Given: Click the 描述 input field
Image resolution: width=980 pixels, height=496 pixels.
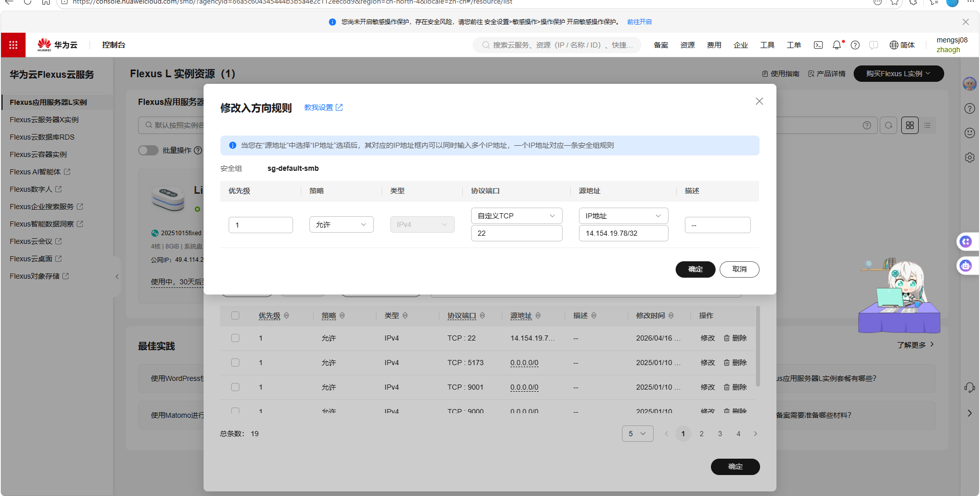Looking at the screenshot, I should [718, 225].
